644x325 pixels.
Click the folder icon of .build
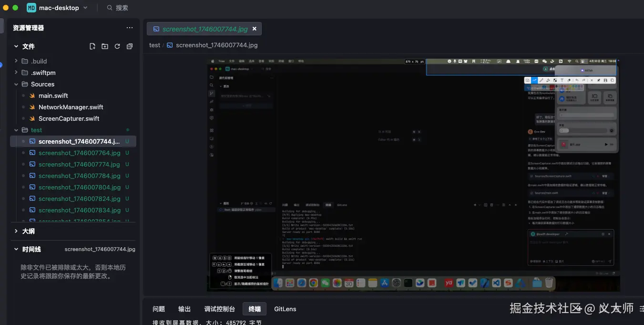25,61
